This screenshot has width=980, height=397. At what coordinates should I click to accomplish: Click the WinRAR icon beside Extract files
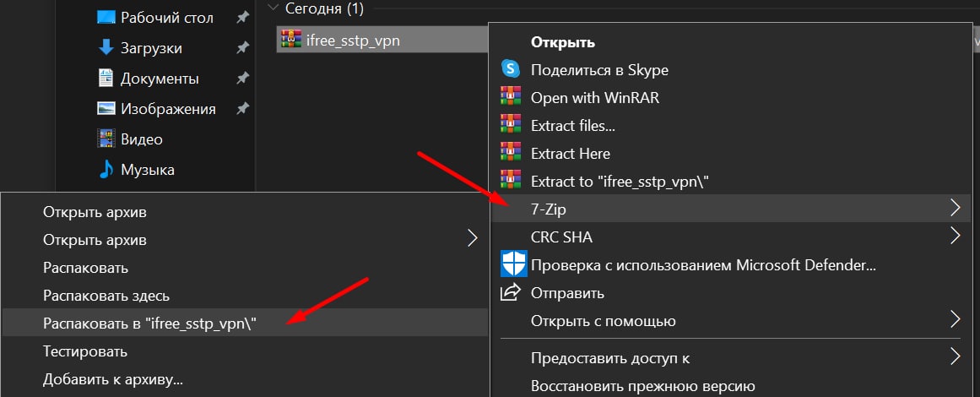(510, 126)
